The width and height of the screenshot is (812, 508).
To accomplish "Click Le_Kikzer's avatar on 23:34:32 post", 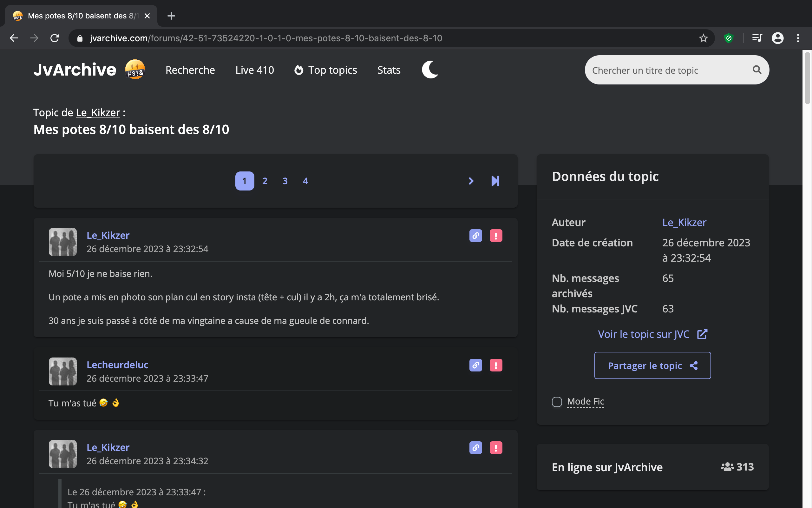I will [x=63, y=454].
